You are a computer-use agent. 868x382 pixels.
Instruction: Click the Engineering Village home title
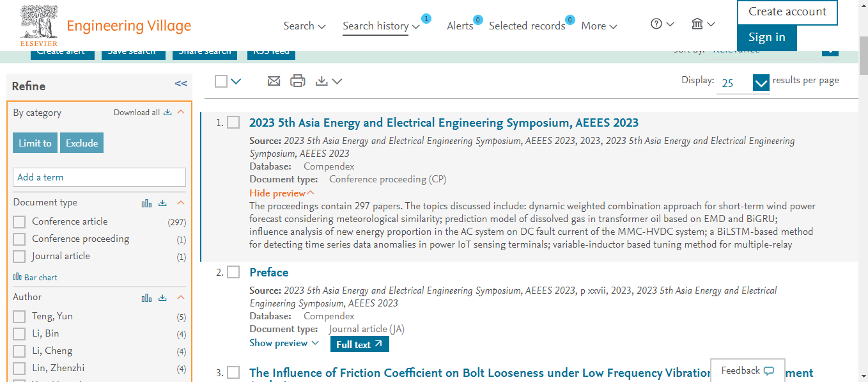pyautogui.click(x=129, y=26)
